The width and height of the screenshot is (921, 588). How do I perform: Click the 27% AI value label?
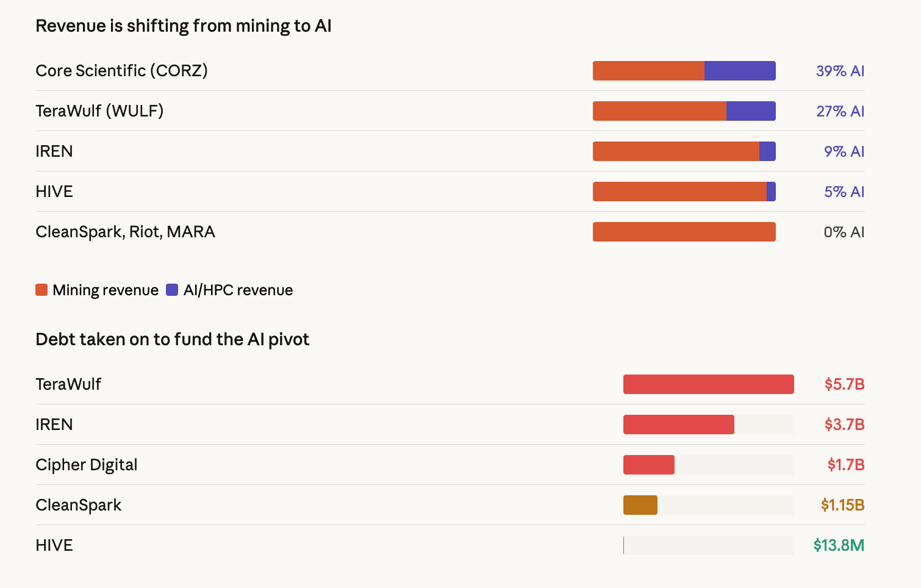840,111
